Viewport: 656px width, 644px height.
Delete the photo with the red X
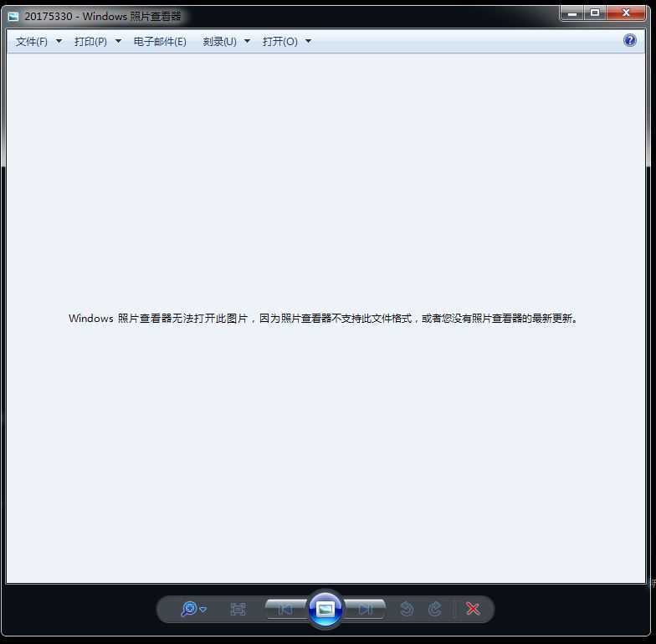(x=473, y=609)
